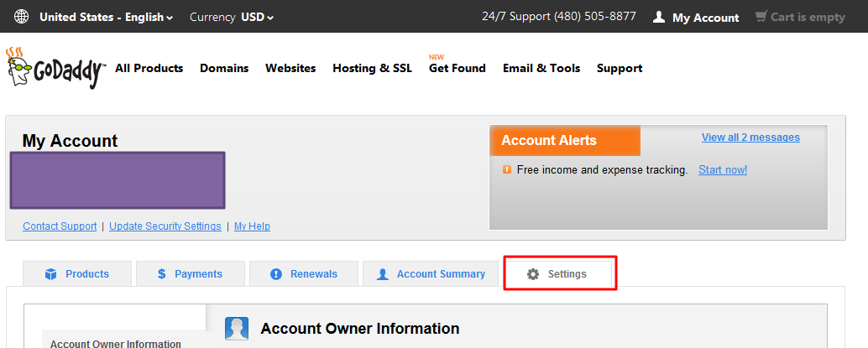Click the globe language icon

tap(21, 17)
